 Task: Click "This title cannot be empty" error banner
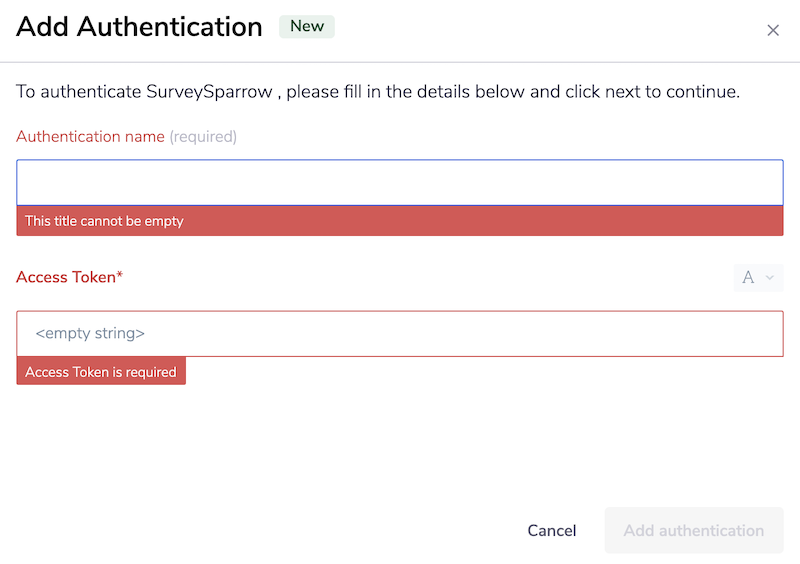tap(399, 221)
